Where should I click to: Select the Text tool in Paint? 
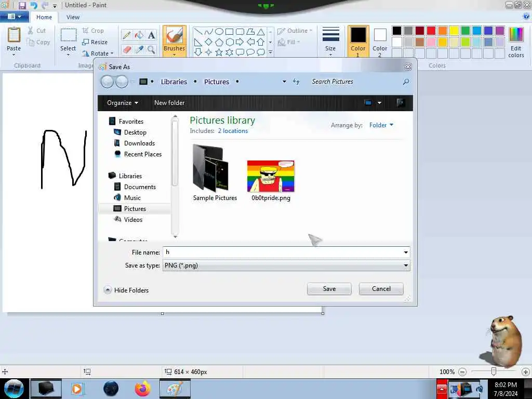click(x=151, y=35)
